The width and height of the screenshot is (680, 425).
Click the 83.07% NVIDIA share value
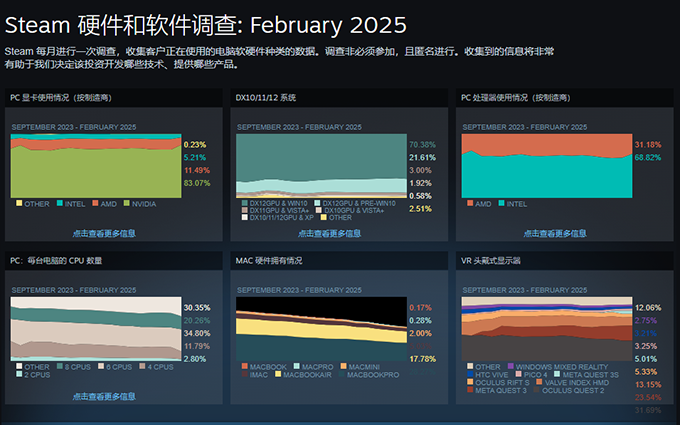pos(197,183)
